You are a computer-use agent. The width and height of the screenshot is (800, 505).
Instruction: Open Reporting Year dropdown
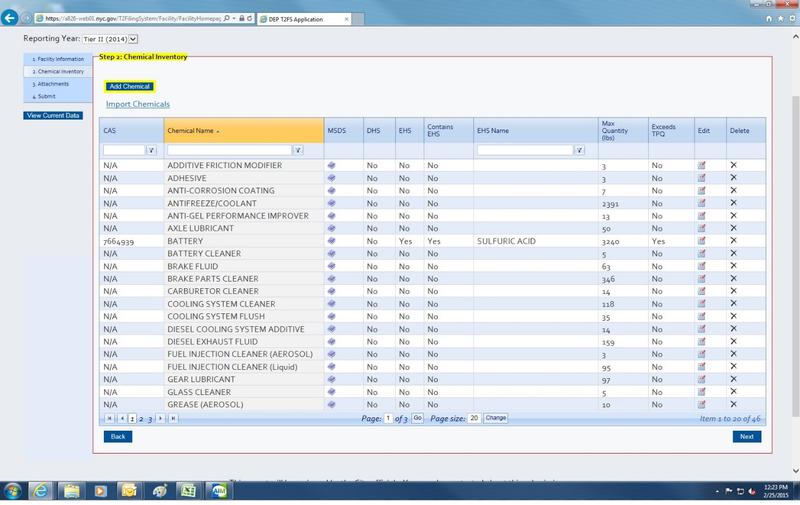coord(110,39)
